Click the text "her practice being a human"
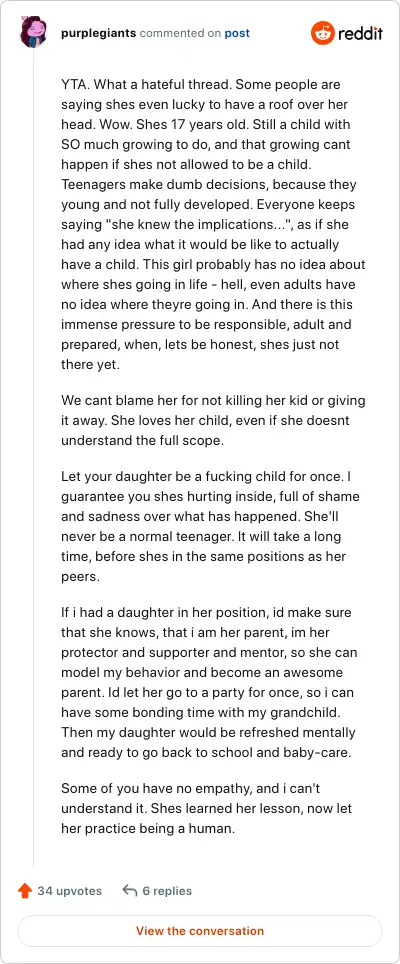 [147, 828]
